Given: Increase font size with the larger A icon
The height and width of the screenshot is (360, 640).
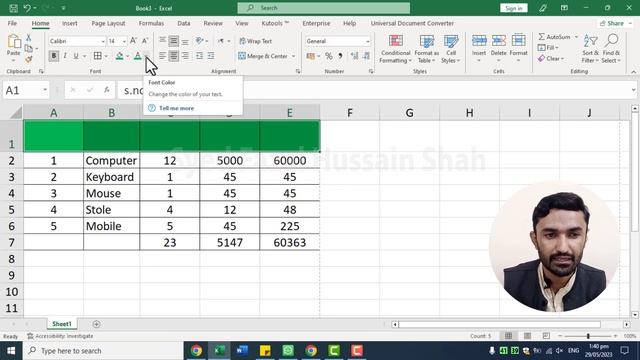Looking at the screenshot, I should [133, 41].
